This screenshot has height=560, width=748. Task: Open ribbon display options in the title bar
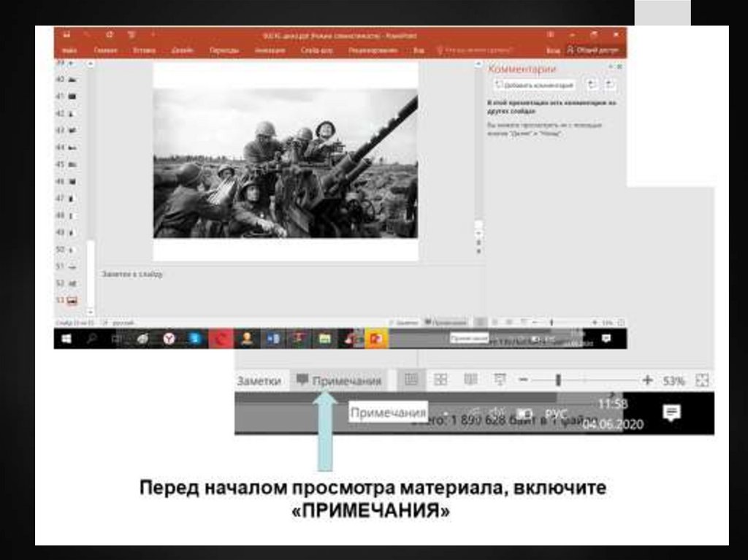tap(551, 35)
